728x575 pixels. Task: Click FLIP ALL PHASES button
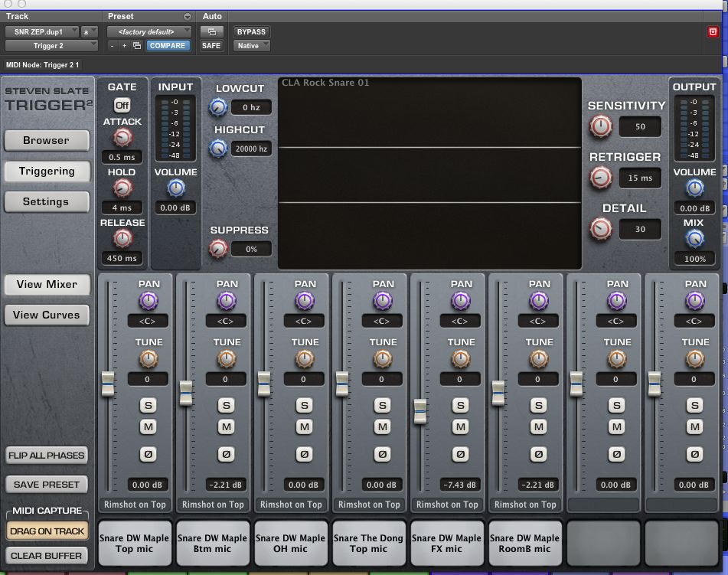click(x=47, y=455)
